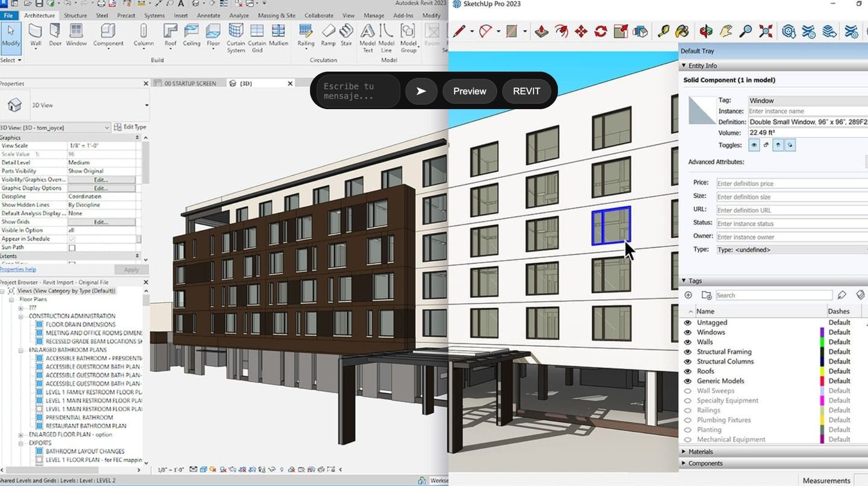Open the Type undefined dropdown
Viewport: 868px width, 486px height.
(792, 250)
